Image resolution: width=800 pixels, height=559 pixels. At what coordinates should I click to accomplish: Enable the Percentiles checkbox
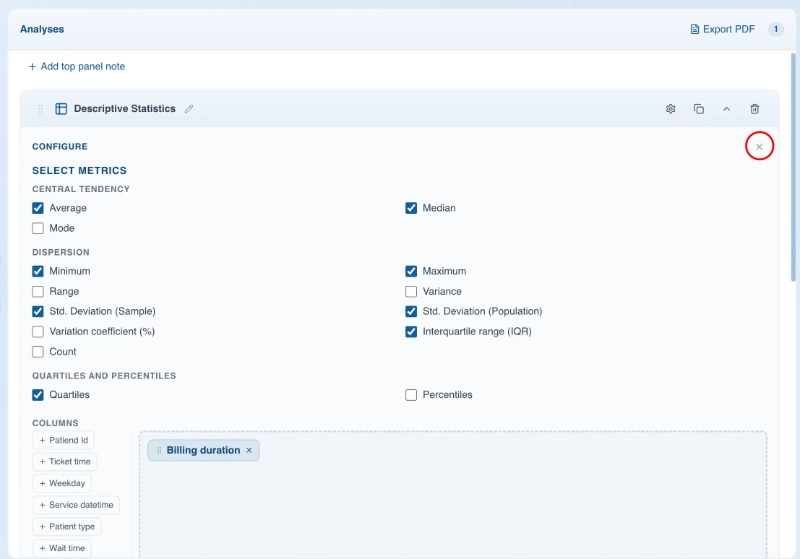[411, 395]
